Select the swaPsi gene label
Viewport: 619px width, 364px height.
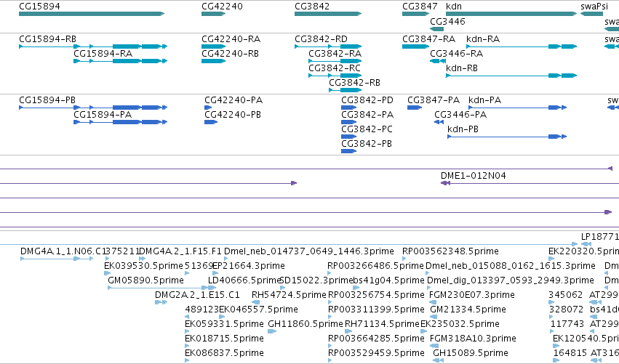594,7
